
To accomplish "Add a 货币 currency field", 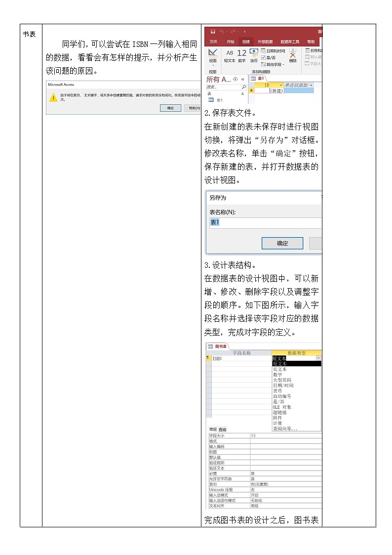I will [254, 56].
